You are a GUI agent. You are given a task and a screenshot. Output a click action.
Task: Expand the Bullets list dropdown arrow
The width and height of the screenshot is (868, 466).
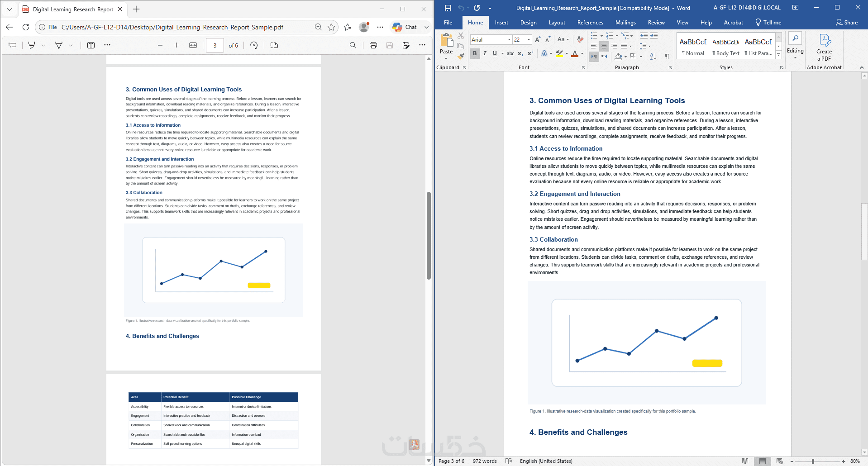(x=601, y=36)
